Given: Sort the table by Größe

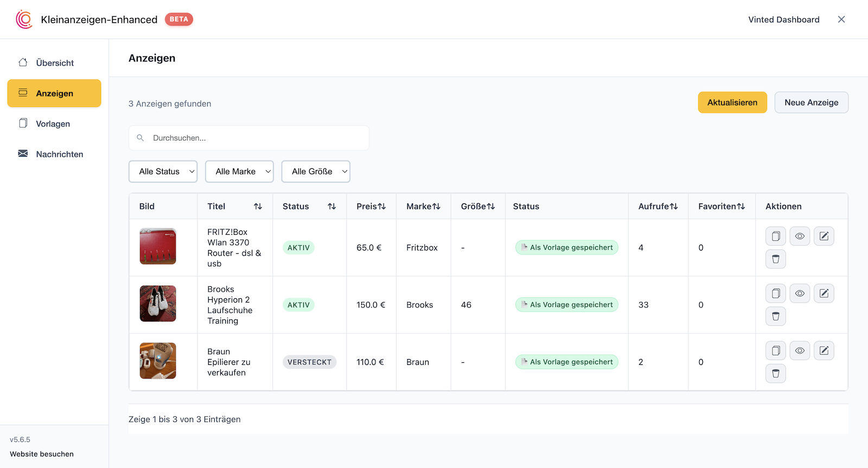Looking at the screenshot, I should (490, 207).
